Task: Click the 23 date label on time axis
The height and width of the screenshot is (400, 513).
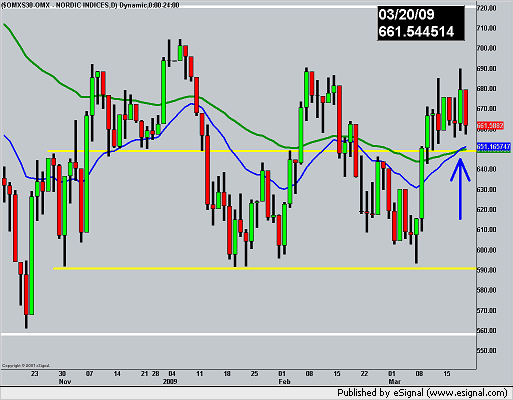Action: coord(34,374)
